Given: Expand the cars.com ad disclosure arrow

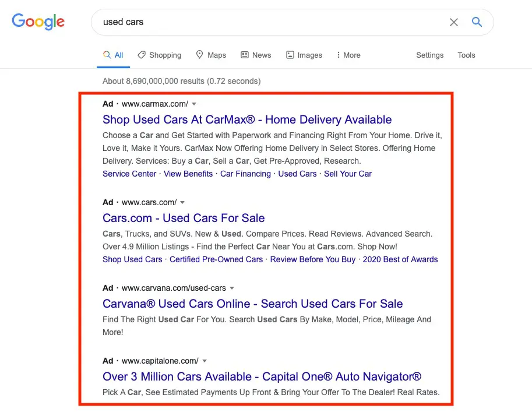Looking at the screenshot, I should pos(182,202).
